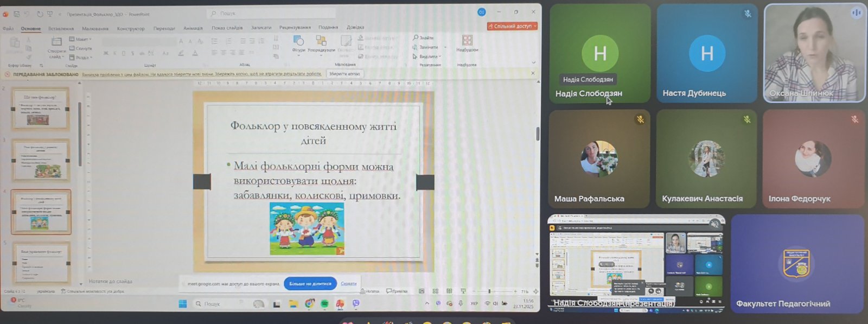
Task: Click the bullet list icon in ribbon
Action: coord(215,41)
